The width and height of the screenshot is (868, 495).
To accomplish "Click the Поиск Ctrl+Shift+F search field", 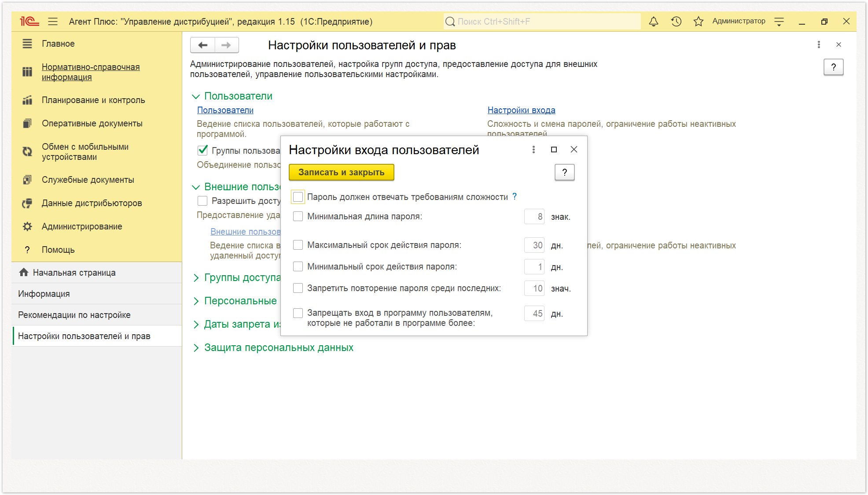I will tap(542, 22).
